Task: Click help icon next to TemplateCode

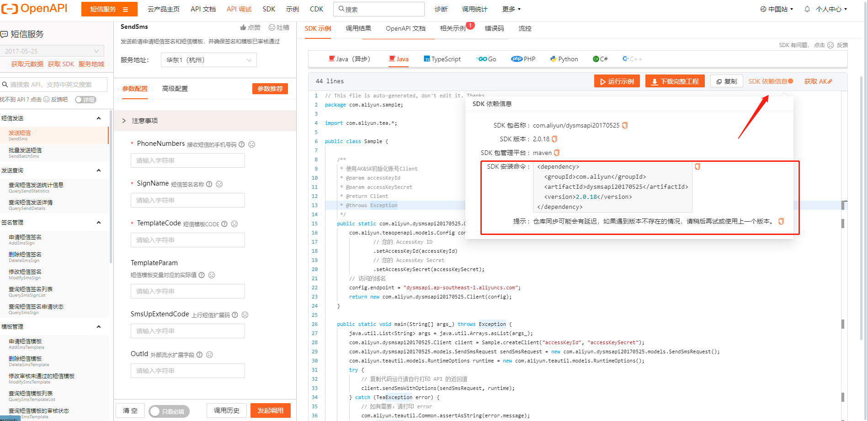Action: click(224, 224)
